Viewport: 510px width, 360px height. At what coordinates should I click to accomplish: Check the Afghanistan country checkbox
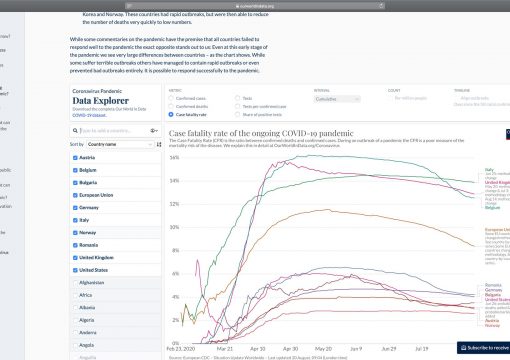point(75,283)
